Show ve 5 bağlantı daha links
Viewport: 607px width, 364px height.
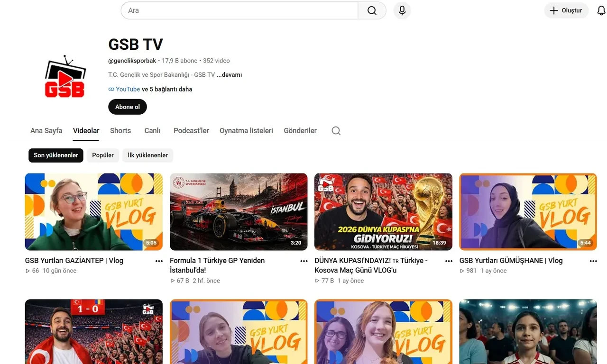pyautogui.click(x=167, y=89)
